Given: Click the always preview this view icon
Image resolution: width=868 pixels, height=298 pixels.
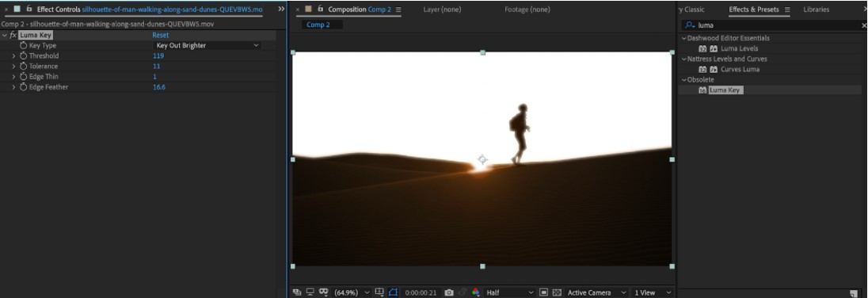Looking at the screenshot, I should [x=297, y=292].
